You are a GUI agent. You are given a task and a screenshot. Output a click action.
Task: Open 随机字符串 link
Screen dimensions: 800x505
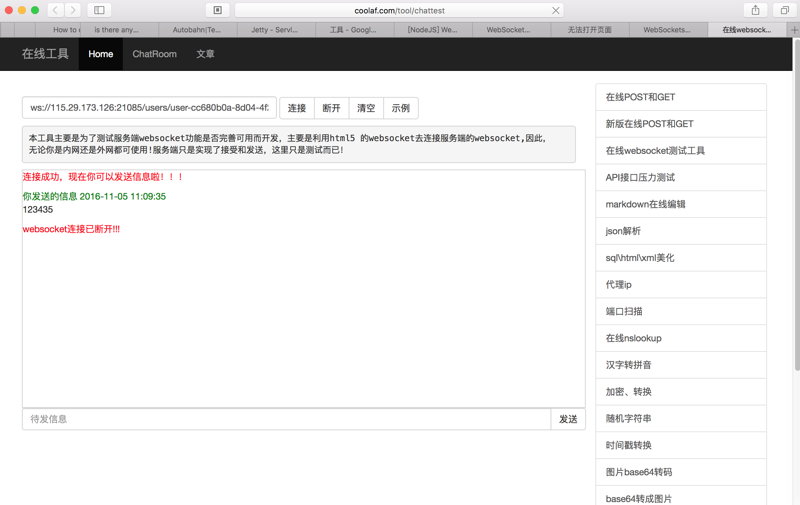click(x=681, y=418)
